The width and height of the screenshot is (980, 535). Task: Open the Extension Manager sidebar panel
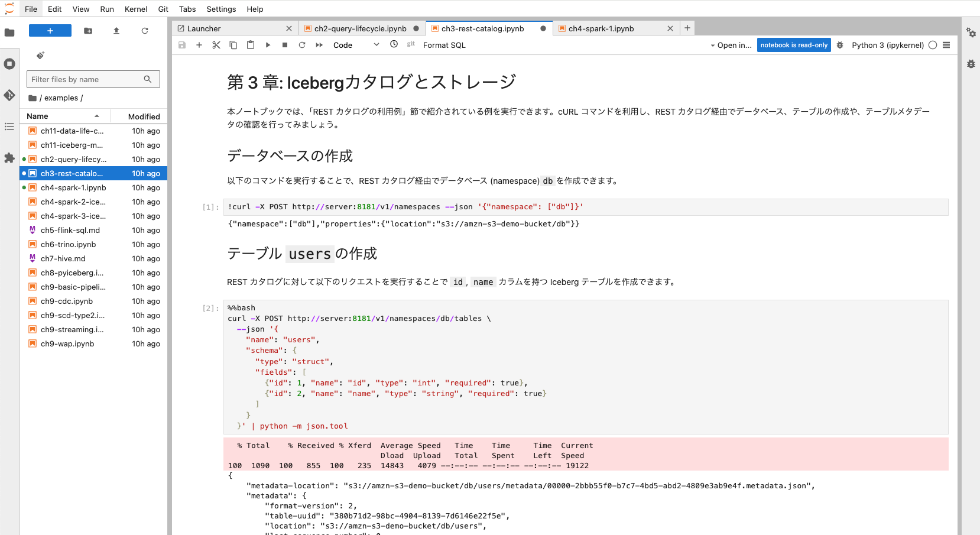coord(9,158)
